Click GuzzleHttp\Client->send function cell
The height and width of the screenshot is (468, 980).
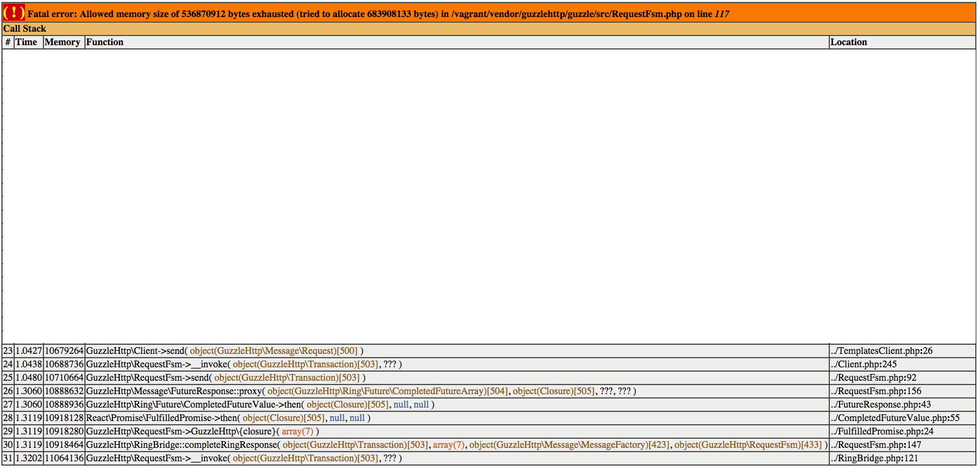(x=457, y=351)
